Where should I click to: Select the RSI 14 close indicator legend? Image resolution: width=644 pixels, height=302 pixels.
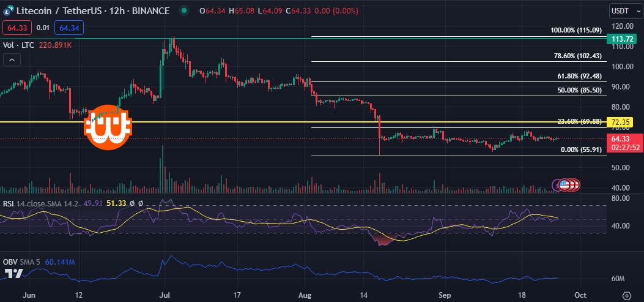[x=41, y=203]
